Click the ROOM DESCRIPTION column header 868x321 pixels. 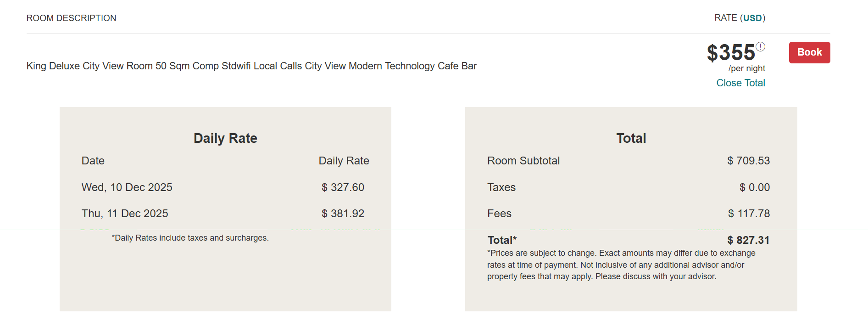tap(71, 18)
